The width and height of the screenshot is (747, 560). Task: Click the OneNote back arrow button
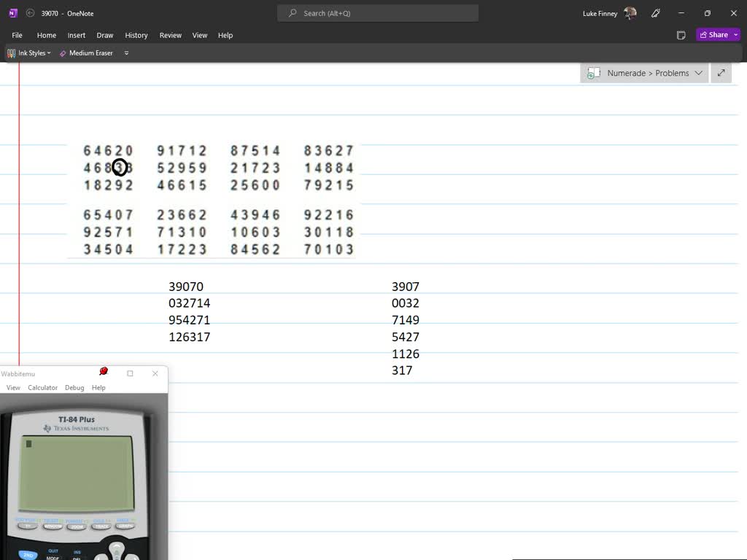click(30, 13)
